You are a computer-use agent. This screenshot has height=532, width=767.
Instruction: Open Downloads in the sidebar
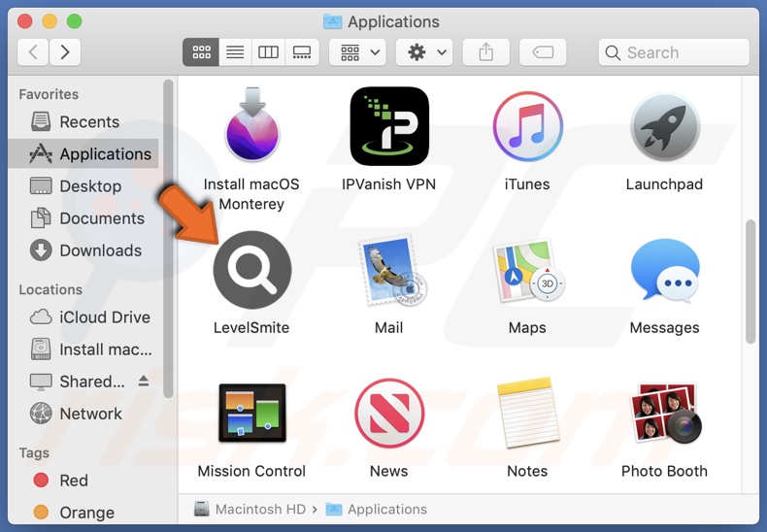pyautogui.click(x=83, y=250)
